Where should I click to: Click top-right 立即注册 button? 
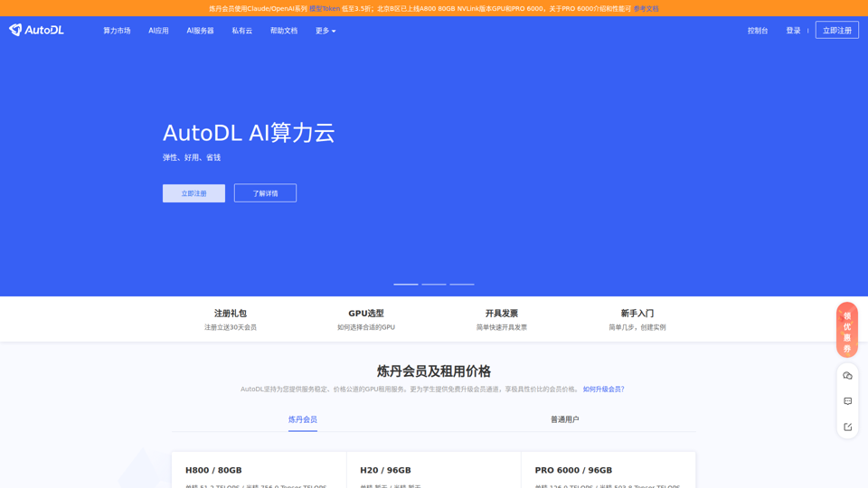point(837,31)
